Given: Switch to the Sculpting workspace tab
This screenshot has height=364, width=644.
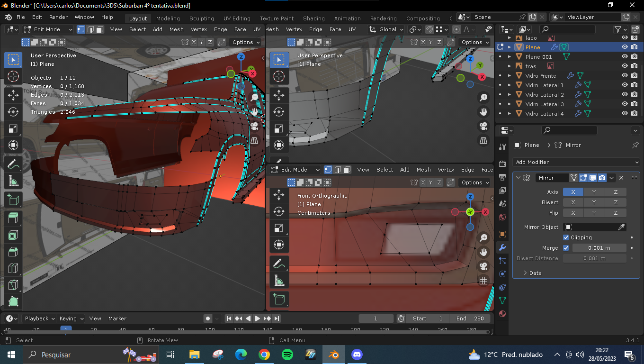Looking at the screenshot, I should [x=201, y=18].
